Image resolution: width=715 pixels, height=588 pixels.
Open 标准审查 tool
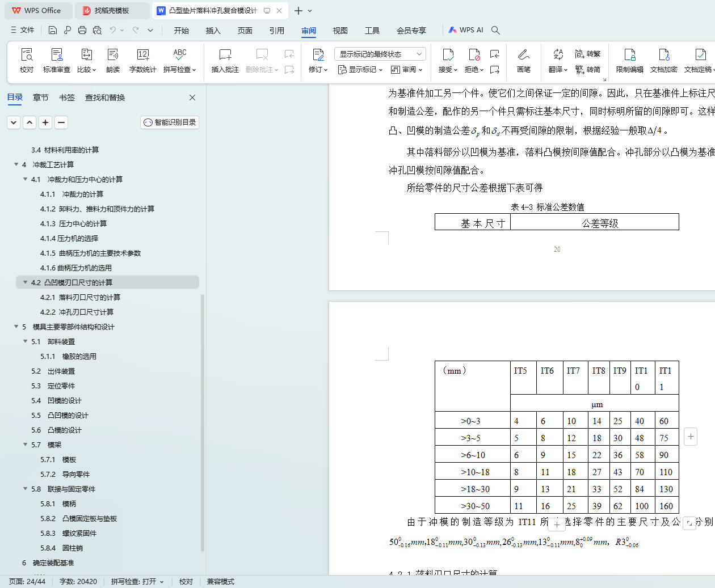(57, 61)
